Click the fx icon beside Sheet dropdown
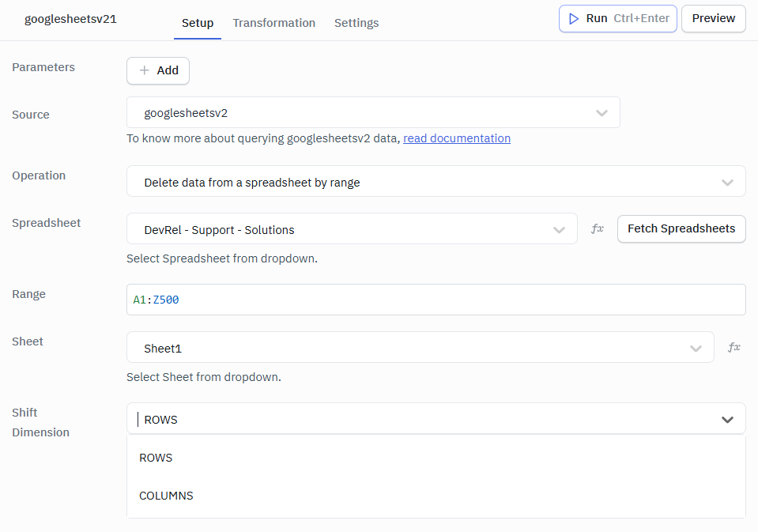The width and height of the screenshot is (758, 532). (733, 347)
